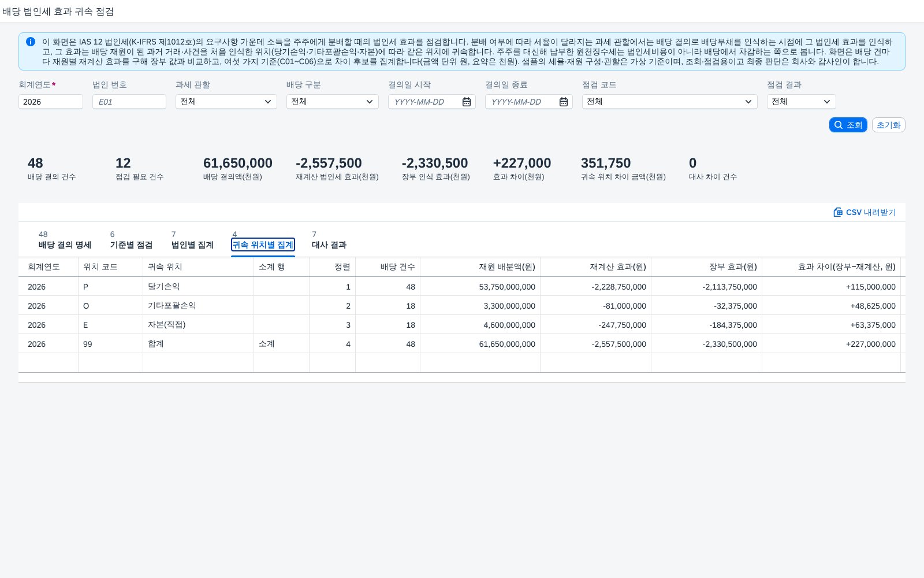Click the 귀속 위치 차이 금액(천원) KPI
This screenshot has height=578, width=924.
tap(623, 168)
